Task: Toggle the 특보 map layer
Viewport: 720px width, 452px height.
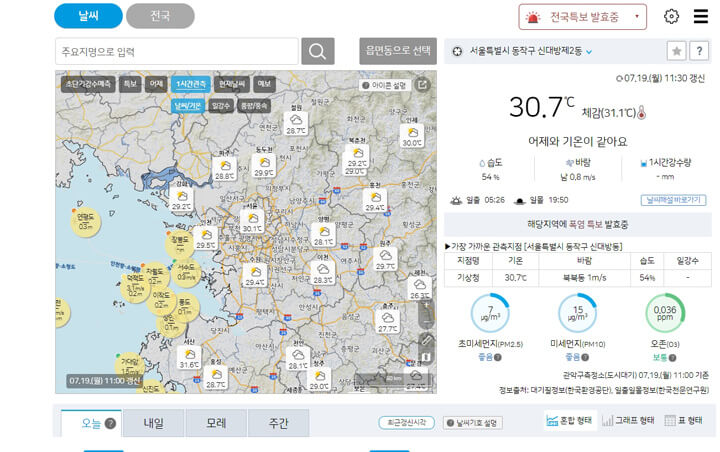Action: pos(130,84)
